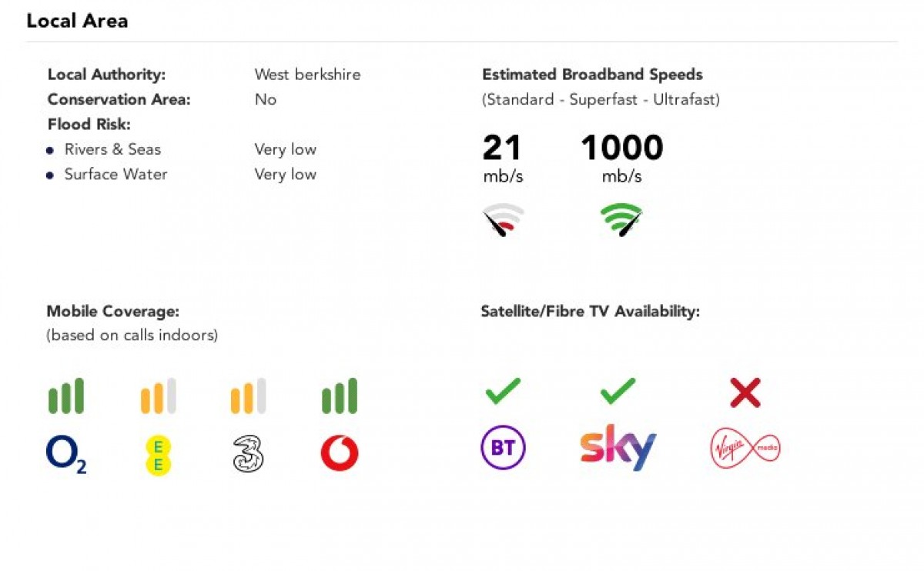Click the green fast-speed wifi gauge icon

[621, 220]
